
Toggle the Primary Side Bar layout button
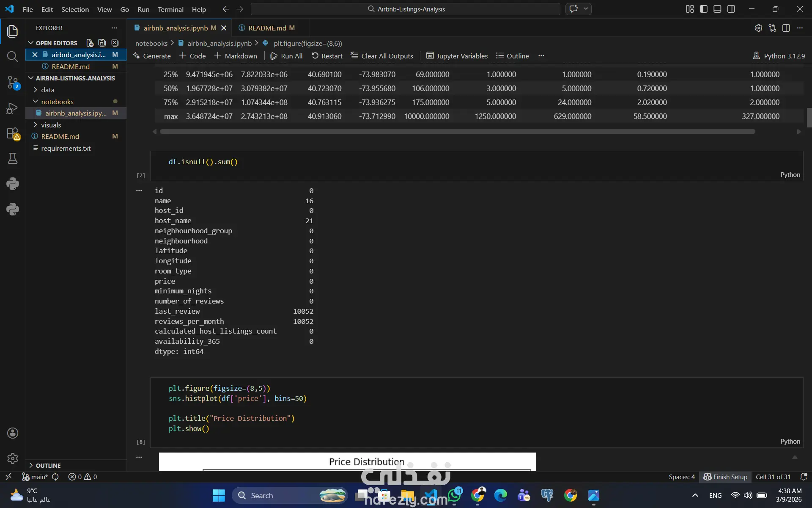704,9
